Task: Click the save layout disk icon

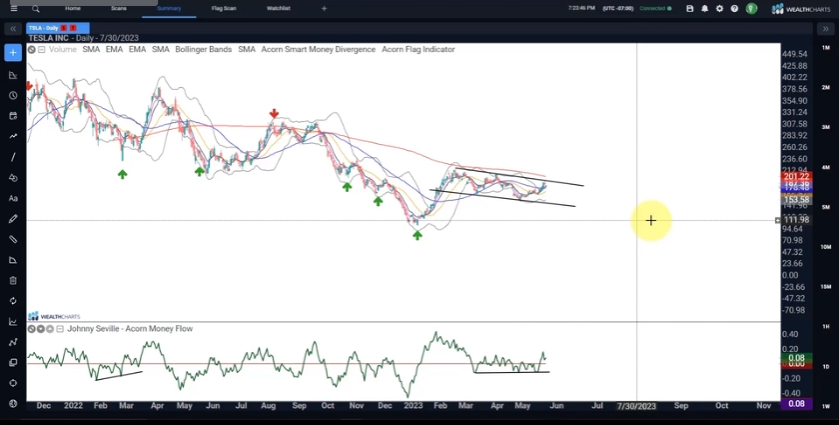Action: (x=690, y=9)
